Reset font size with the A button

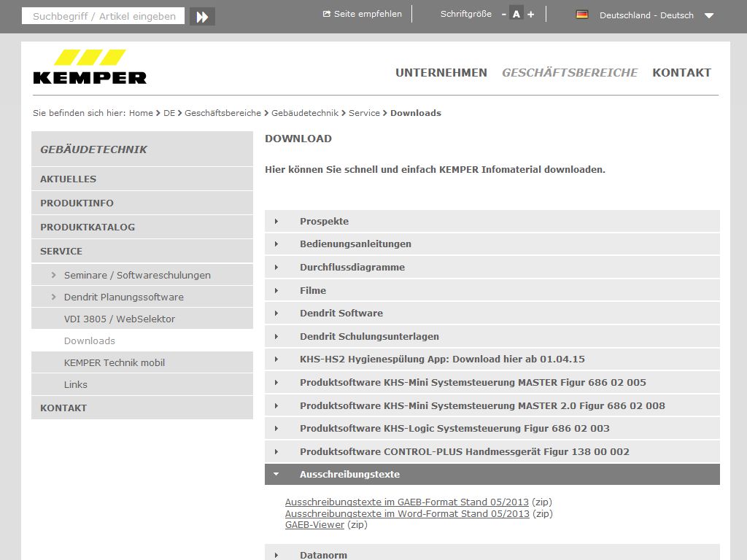click(516, 15)
